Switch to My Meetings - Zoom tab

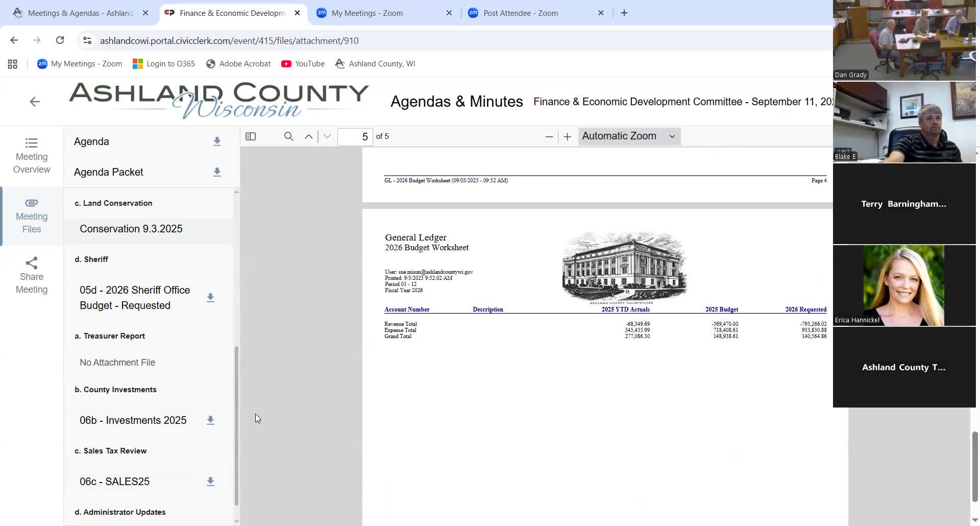[x=367, y=13]
